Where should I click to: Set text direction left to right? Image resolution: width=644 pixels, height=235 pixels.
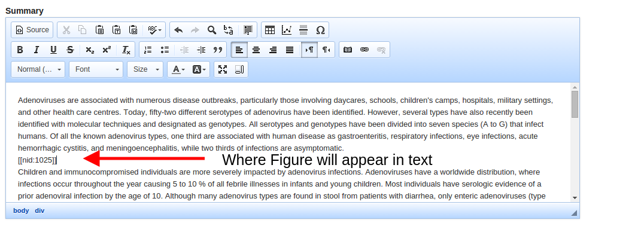[309, 50]
